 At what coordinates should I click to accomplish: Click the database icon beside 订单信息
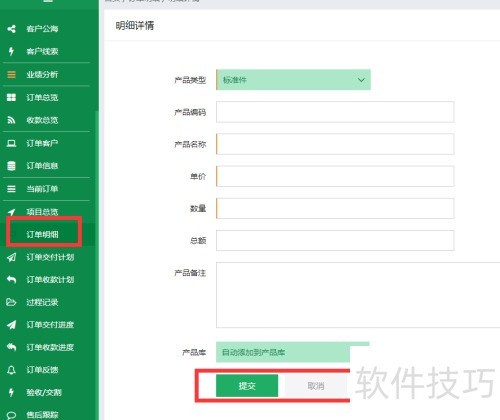click(x=11, y=166)
